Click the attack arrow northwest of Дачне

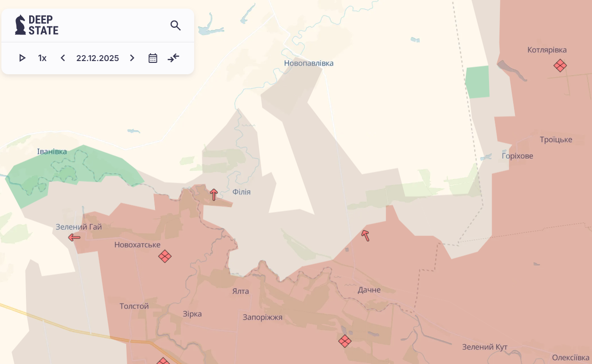(x=365, y=235)
